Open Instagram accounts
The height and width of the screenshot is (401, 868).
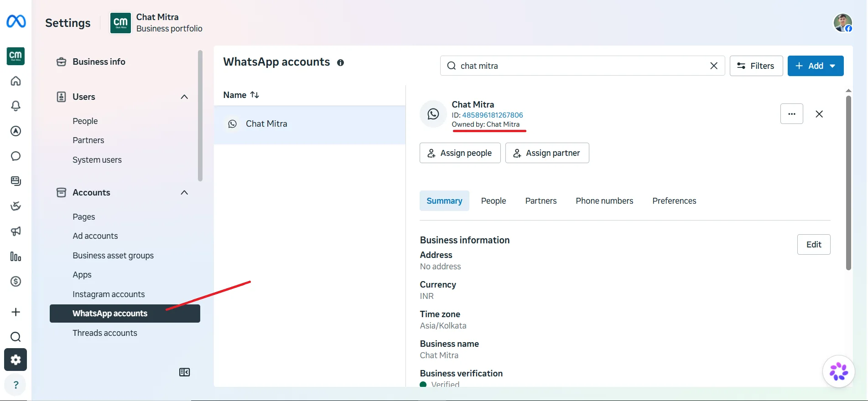pos(109,294)
